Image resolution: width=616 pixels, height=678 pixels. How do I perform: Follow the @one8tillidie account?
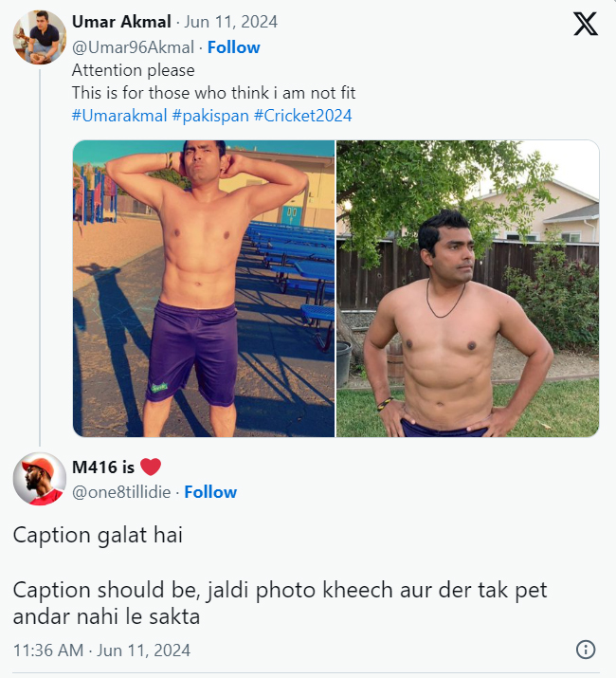tap(210, 492)
